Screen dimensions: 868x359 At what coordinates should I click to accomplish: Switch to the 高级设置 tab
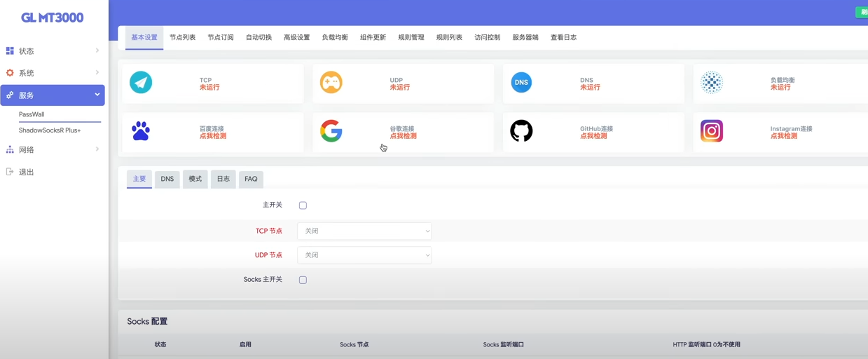296,38
